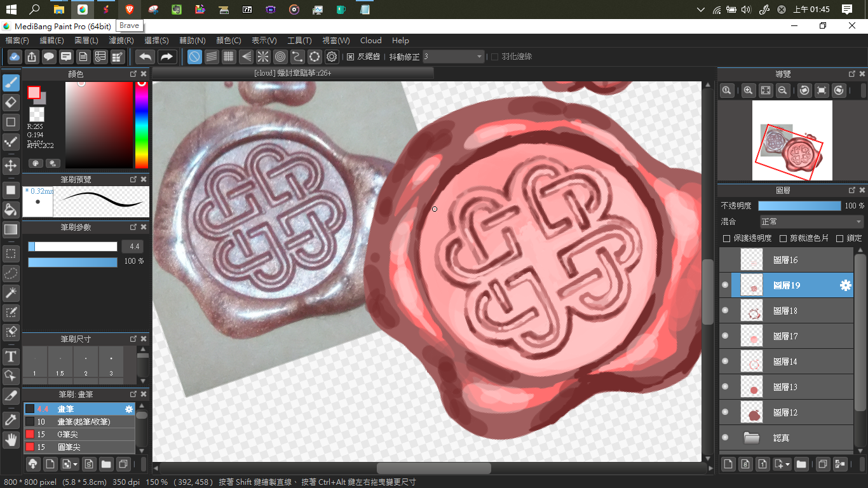Select the Eraser tool

pyautogui.click(x=11, y=102)
